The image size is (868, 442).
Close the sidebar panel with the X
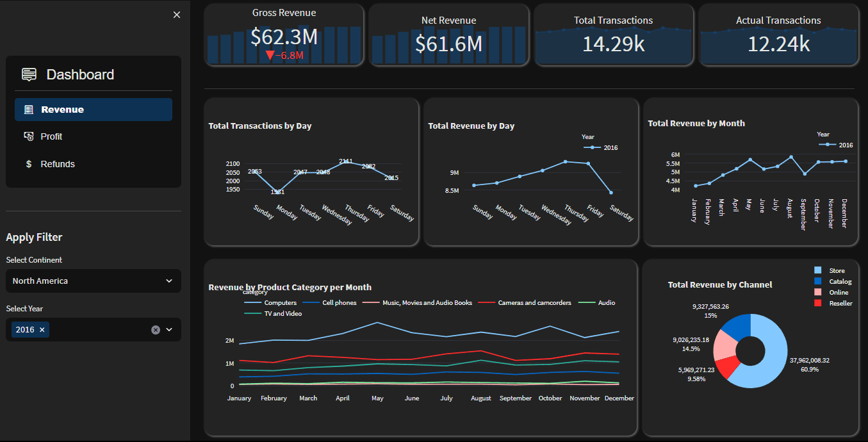pyautogui.click(x=176, y=15)
